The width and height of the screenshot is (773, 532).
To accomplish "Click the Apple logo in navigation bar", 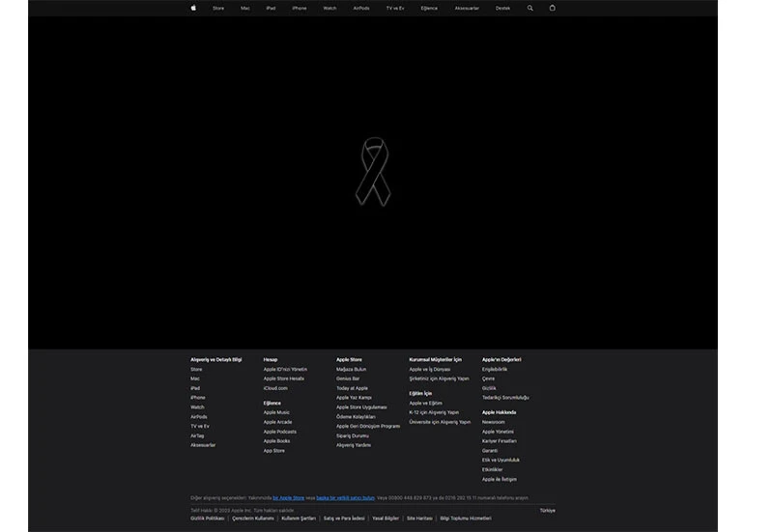I will click(x=193, y=8).
